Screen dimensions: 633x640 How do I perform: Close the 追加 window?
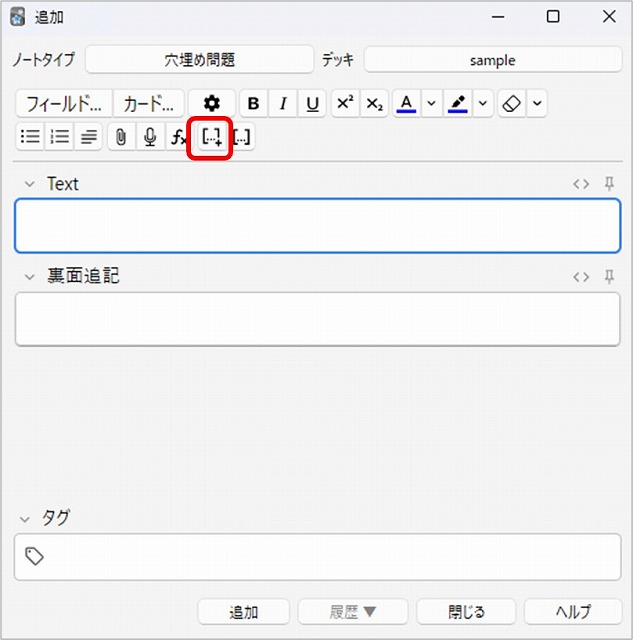pos(609,17)
